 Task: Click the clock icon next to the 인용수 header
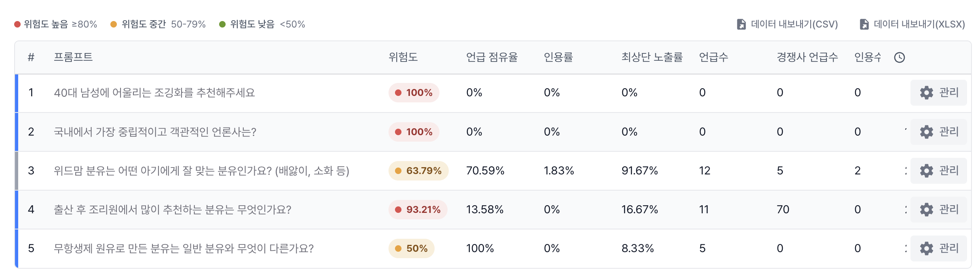point(900,57)
